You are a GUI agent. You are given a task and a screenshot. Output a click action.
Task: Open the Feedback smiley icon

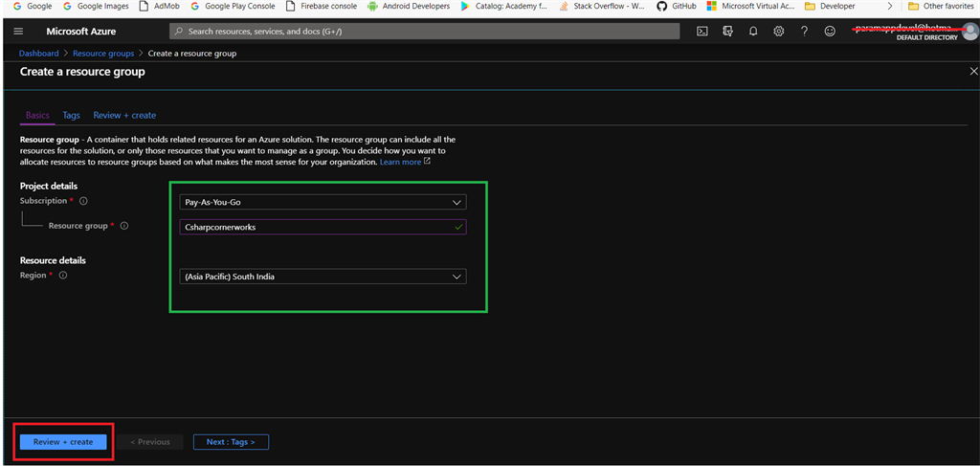coord(830,32)
